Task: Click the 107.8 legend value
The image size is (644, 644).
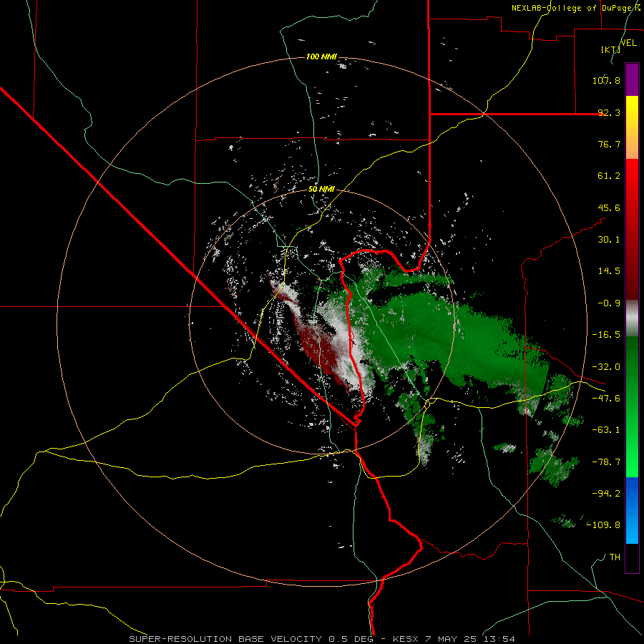Action: pos(606,80)
